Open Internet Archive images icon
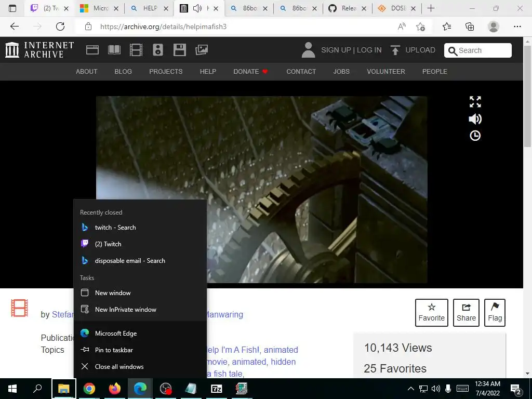 (202, 50)
